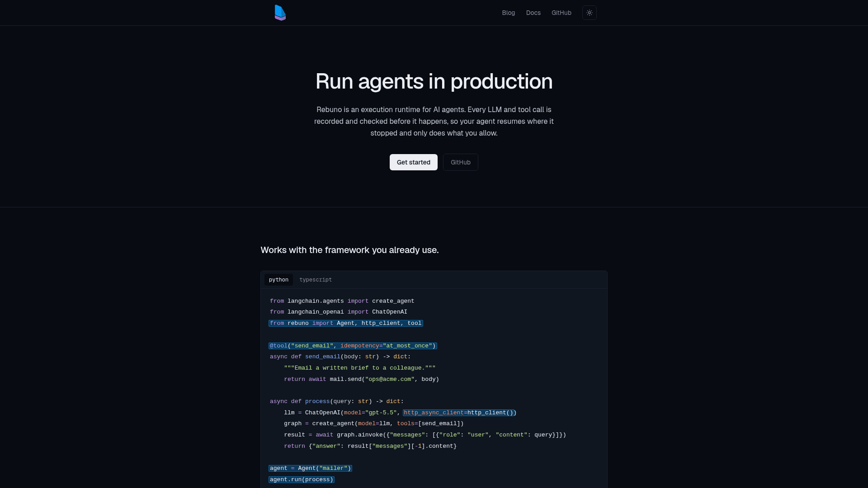This screenshot has width=868, height=488.
Task: Click the 'async def send_email' definition line
Action: 340,357
